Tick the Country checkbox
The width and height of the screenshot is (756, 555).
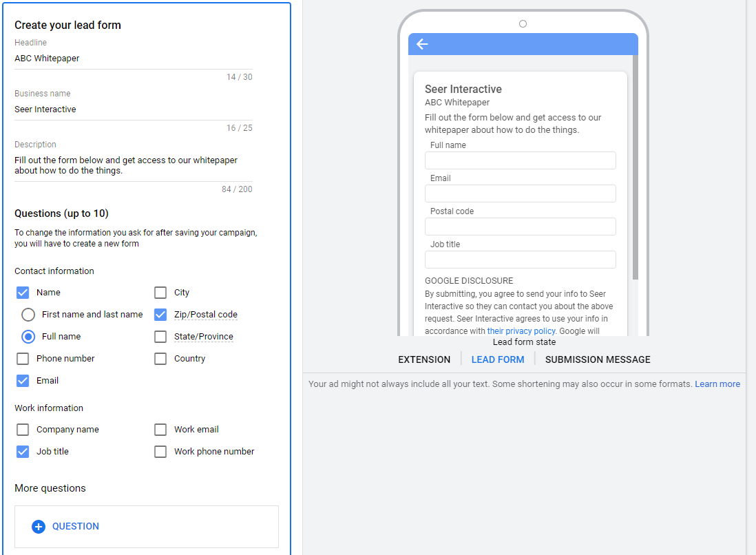(160, 359)
